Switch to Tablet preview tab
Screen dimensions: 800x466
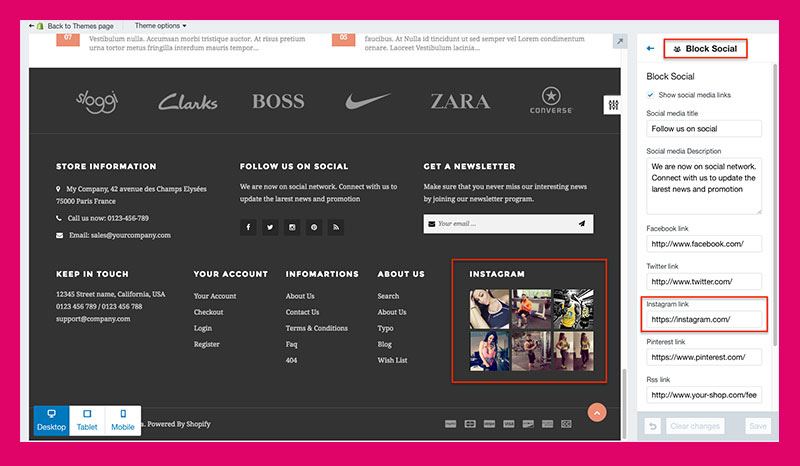pos(87,420)
